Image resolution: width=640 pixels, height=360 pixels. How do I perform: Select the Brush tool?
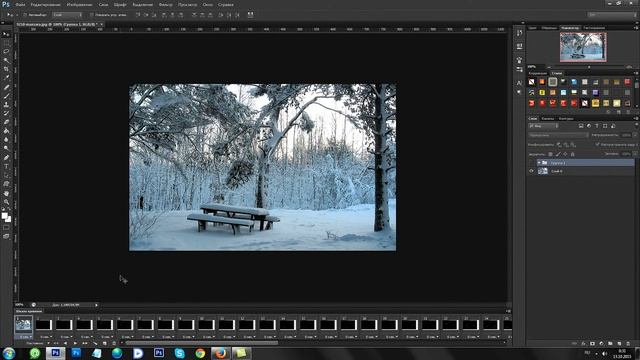point(6,96)
